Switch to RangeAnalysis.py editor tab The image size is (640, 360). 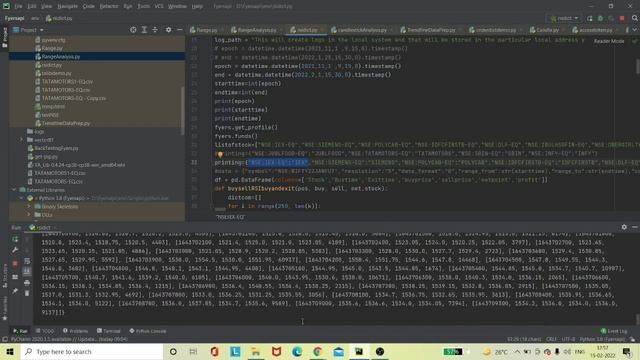coord(253,30)
